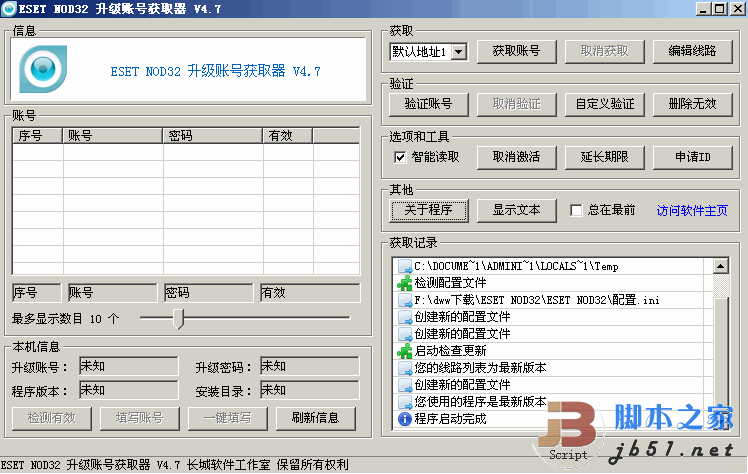Image resolution: width=748 pixels, height=474 pixels.
Task: Click the 获取账号 button
Action: click(517, 52)
